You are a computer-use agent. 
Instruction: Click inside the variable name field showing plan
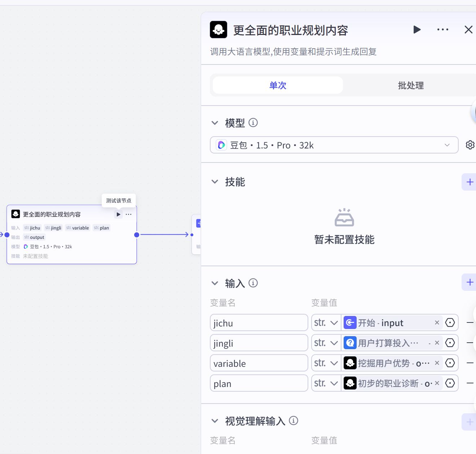point(259,383)
